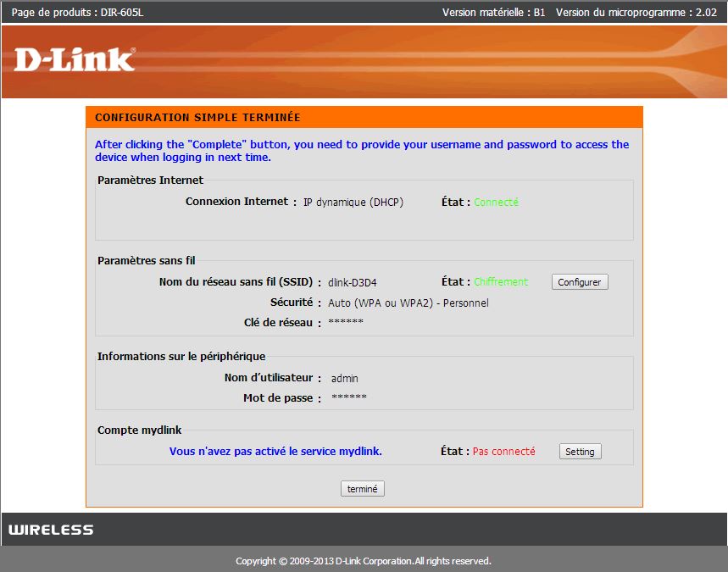
Task: Click the hardware version B1 label
Action: click(x=493, y=12)
